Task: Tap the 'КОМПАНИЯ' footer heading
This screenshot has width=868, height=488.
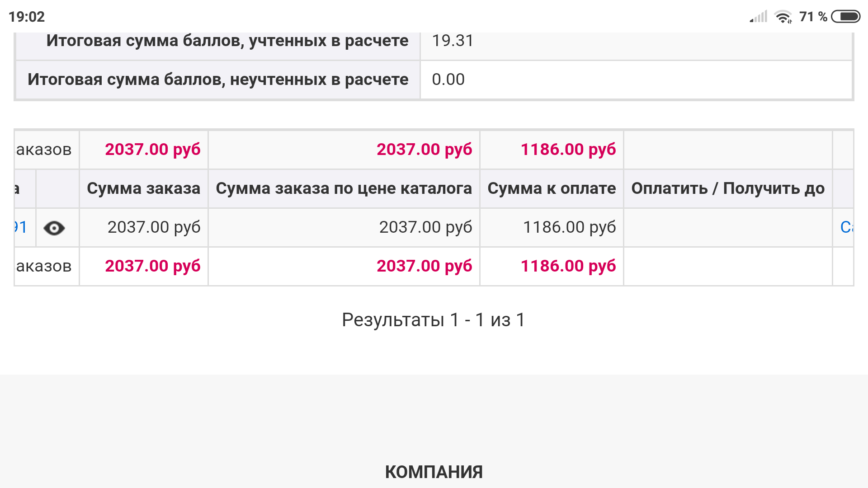Action: (x=434, y=472)
